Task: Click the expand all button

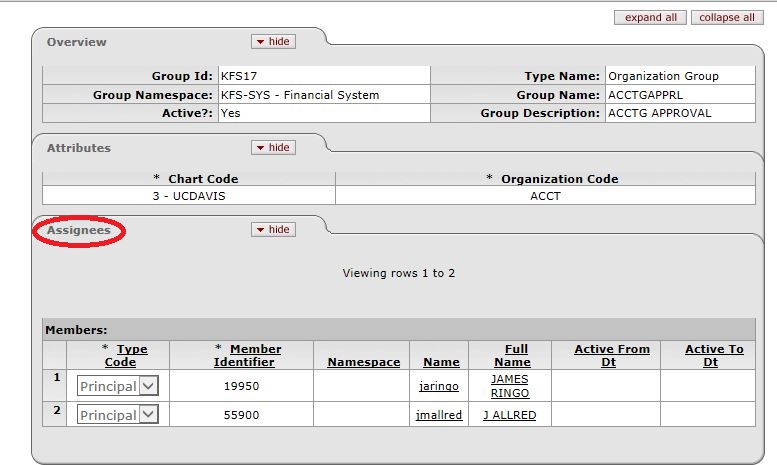Action: 650,17
